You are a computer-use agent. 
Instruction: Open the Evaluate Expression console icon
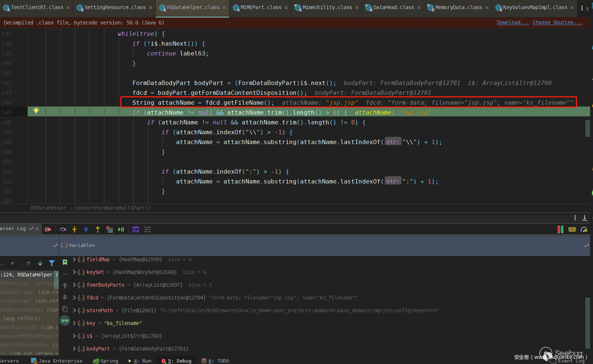pos(136,229)
